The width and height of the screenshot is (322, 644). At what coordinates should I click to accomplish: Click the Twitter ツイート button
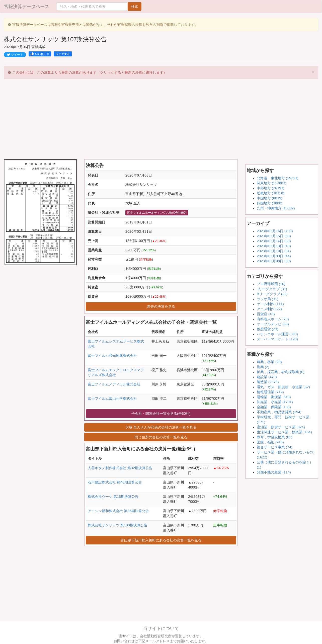(15, 55)
